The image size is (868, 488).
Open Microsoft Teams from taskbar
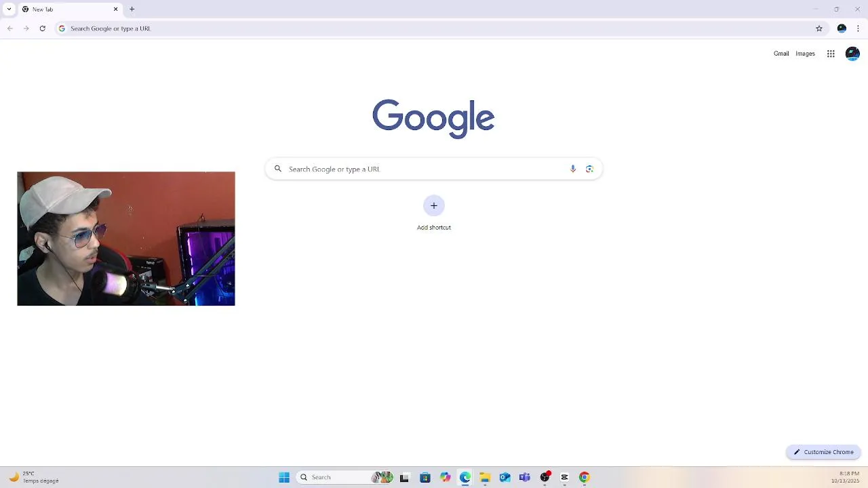pos(525,477)
